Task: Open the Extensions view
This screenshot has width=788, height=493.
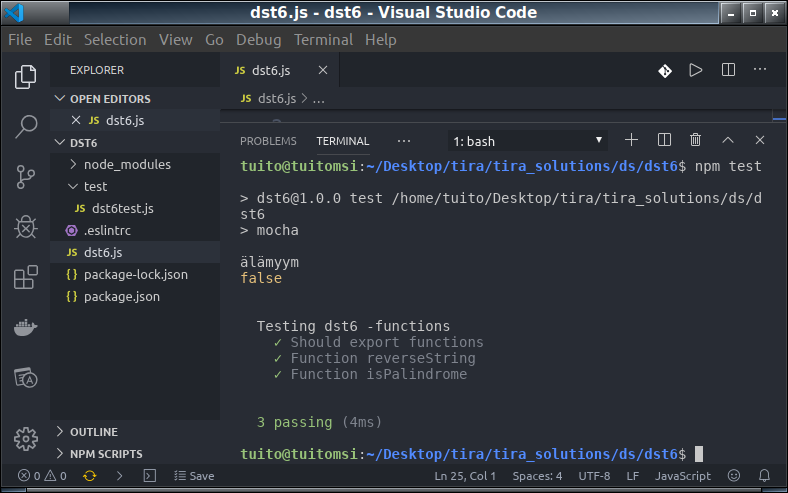Action: pos(25,277)
